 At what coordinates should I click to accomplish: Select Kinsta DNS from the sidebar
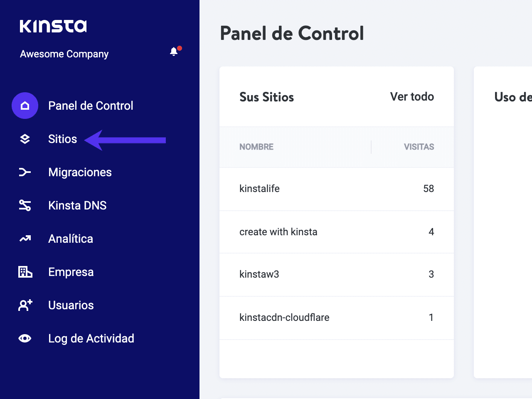point(77,205)
